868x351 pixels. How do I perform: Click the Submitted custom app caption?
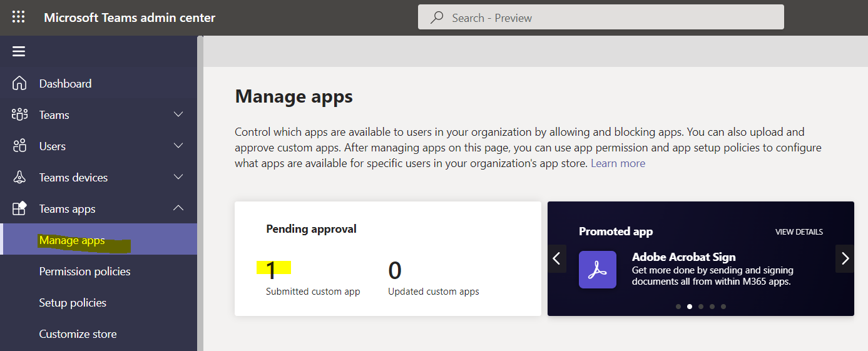[x=313, y=292]
